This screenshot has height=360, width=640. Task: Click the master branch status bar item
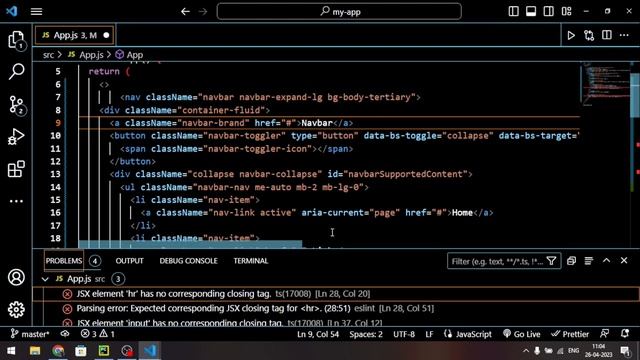click(30, 334)
